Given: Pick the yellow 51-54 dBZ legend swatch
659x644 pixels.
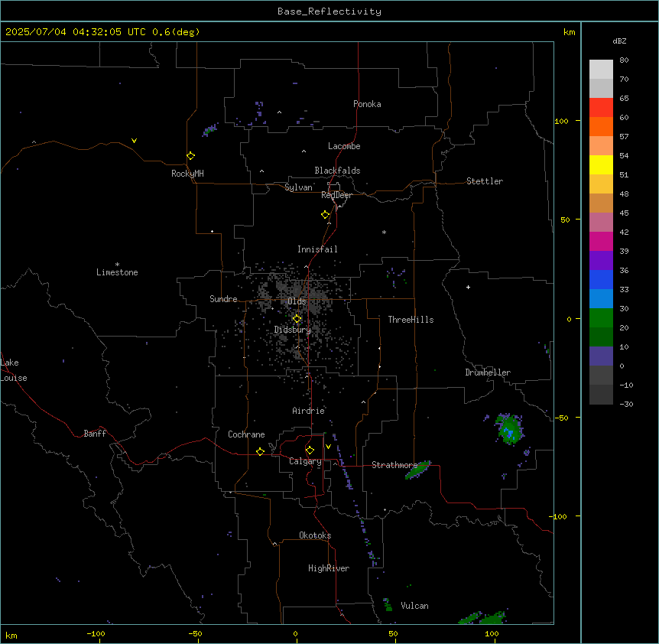Looking at the screenshot, I should (x=601, y=164).
